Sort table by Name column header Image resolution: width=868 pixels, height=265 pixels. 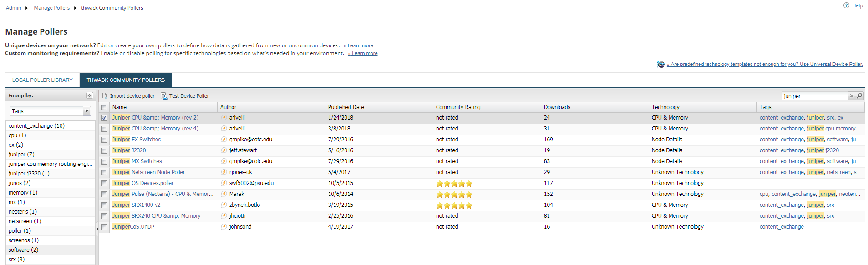(163, 107)
